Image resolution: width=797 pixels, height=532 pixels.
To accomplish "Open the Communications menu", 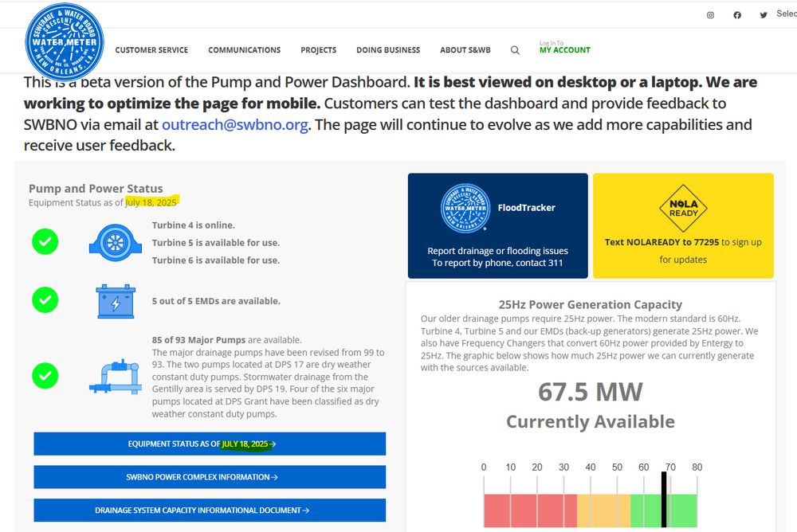I will [x=245, y=50].
